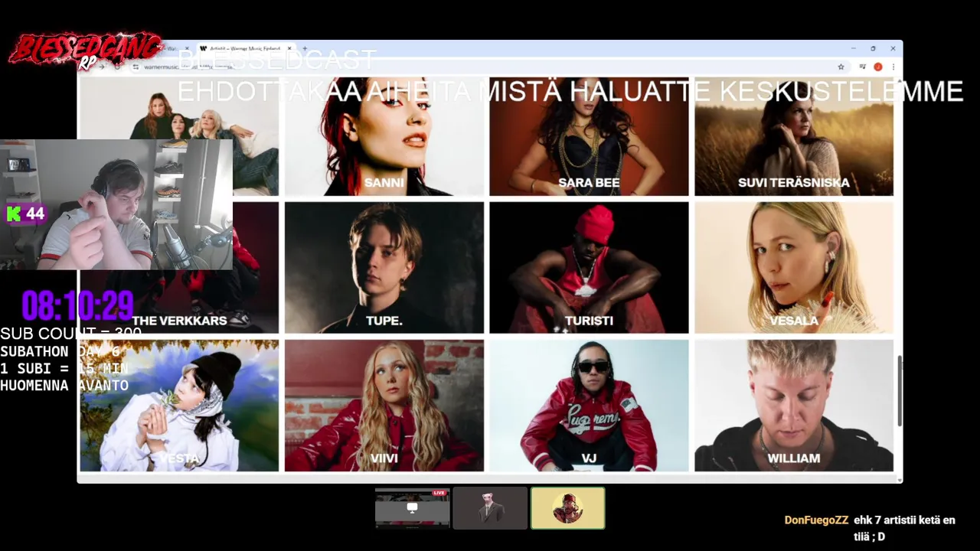Open the SANNI artist card
Screen dimensions: 980x551
click(384, 136)
